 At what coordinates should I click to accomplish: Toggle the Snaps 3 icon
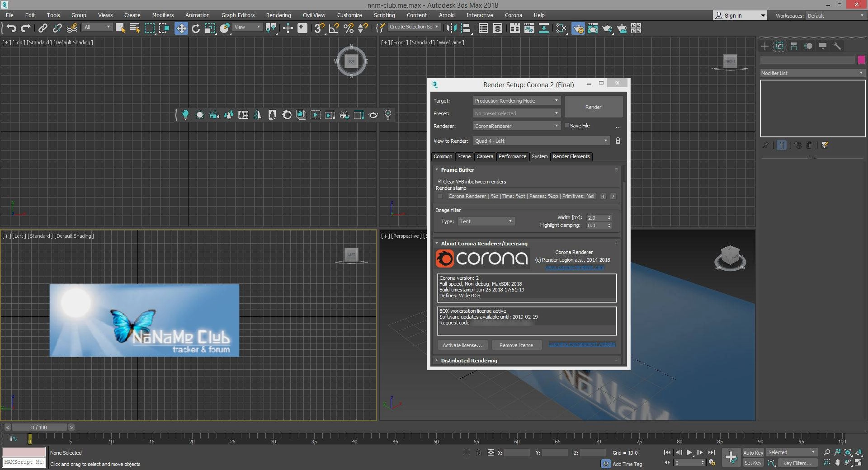tap(319, 28)
